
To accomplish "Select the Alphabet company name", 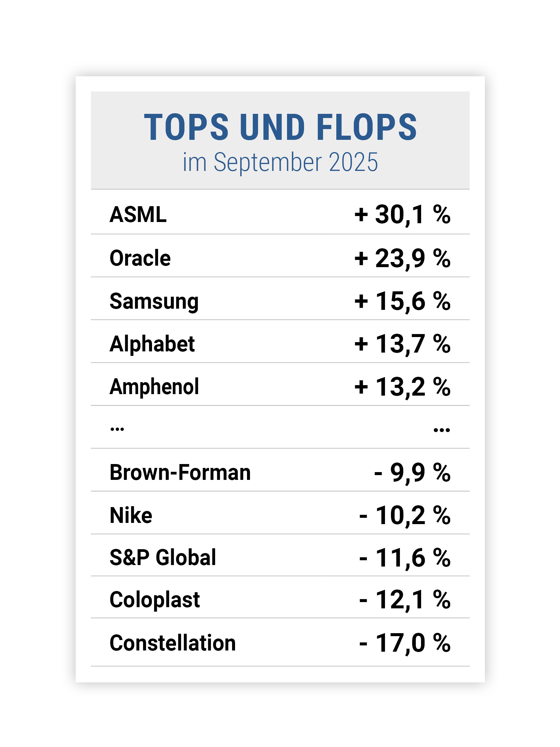I will click(152, 344).
